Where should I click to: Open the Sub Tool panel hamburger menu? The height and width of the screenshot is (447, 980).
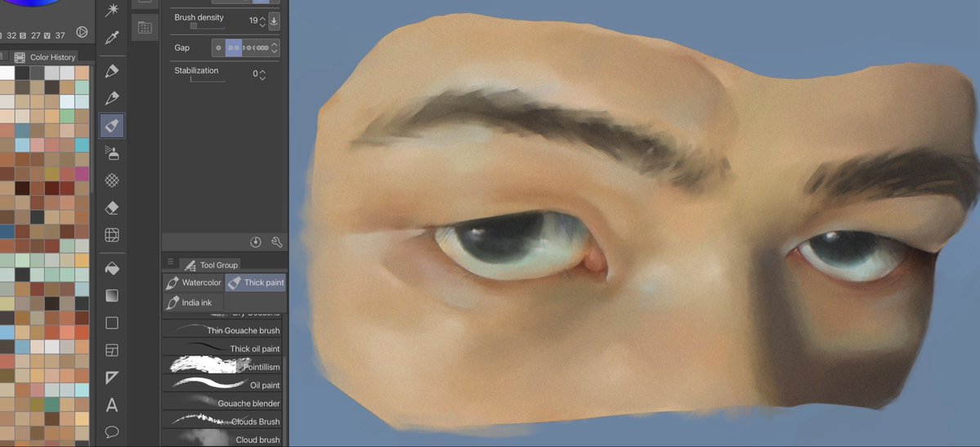[x=170, y=261]
